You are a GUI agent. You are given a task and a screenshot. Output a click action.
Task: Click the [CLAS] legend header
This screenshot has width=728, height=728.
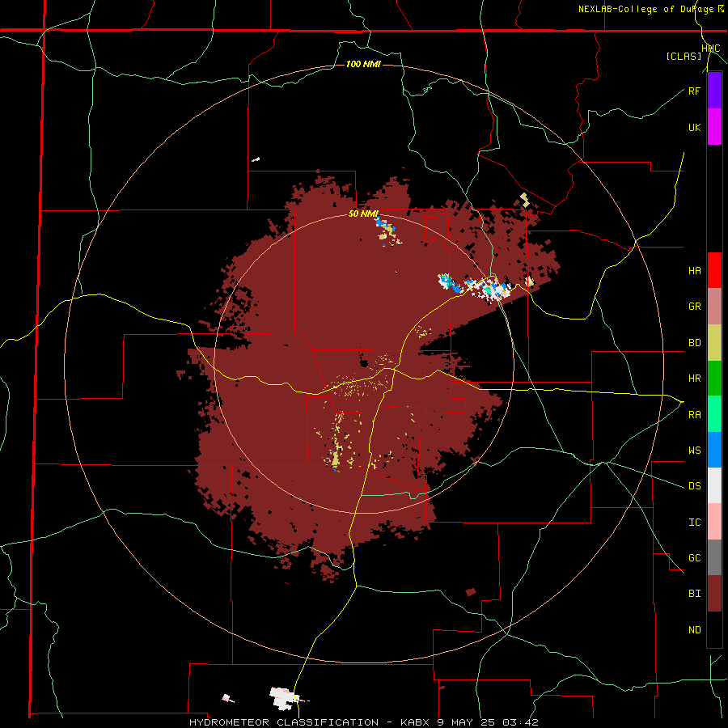point(684,56)
